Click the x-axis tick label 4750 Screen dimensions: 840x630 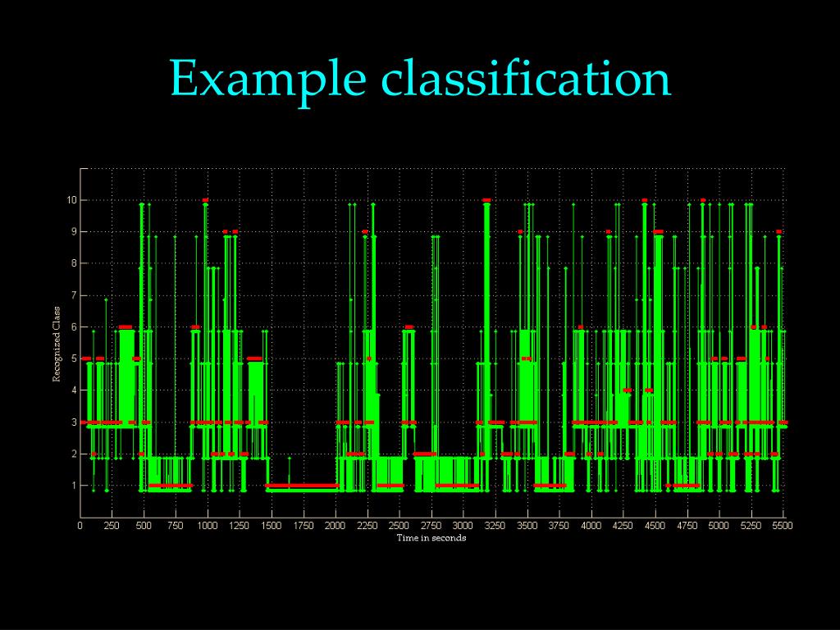click(687, 526)
